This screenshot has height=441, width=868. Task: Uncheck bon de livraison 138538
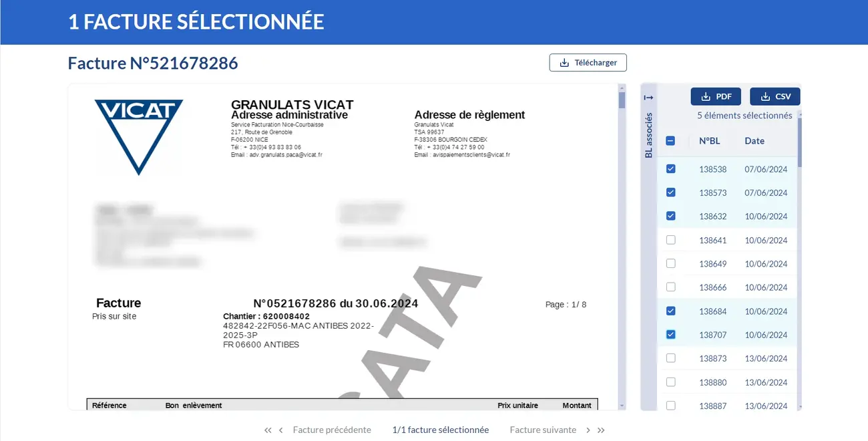[670, 169]
